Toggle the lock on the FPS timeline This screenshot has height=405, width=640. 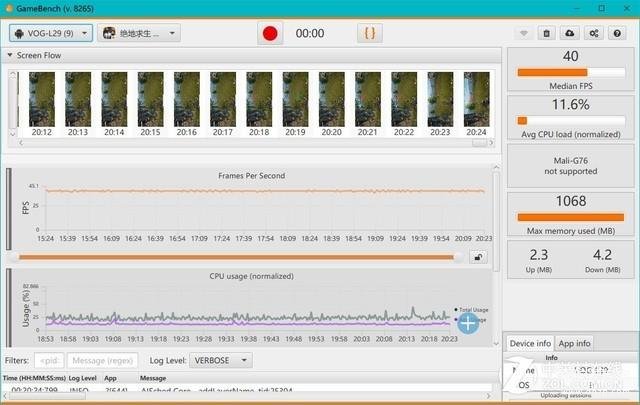[x=478, y=257]
